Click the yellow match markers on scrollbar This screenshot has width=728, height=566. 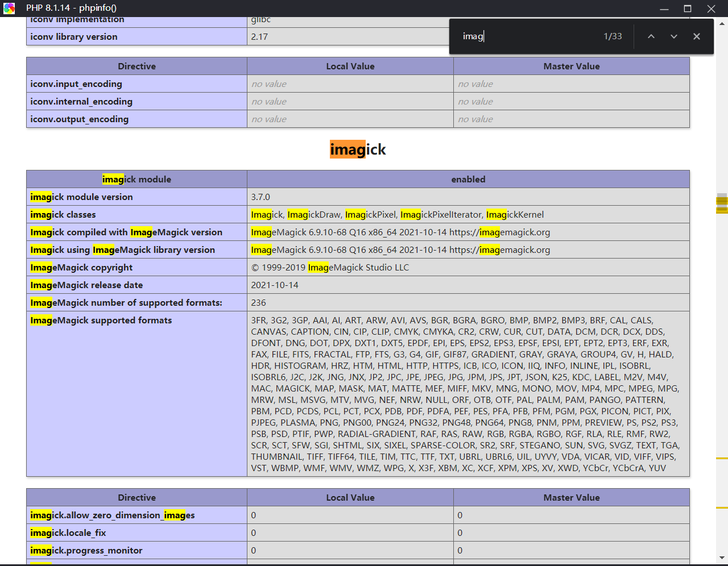722,203
